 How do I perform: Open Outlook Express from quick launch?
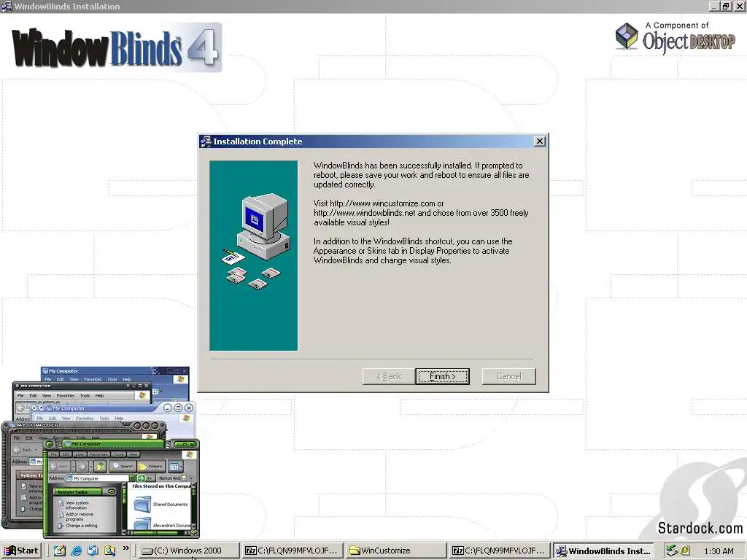pyautogui.click(x=93, y=551)
